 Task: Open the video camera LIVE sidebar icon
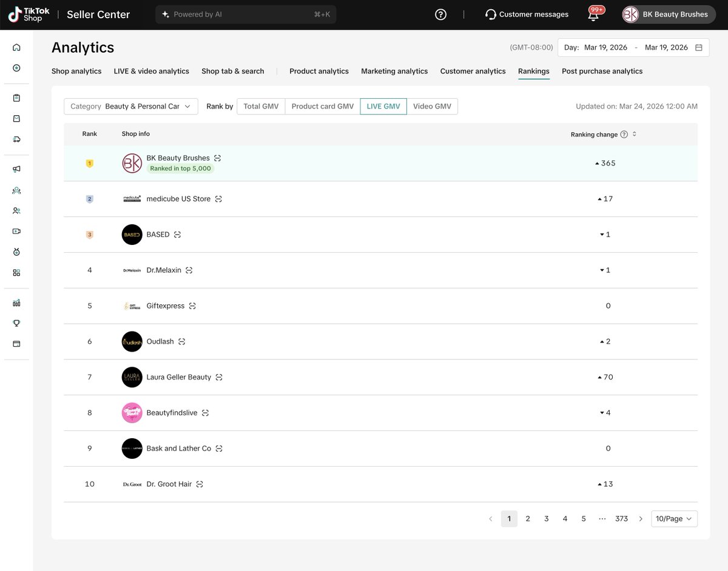[16, 232]
